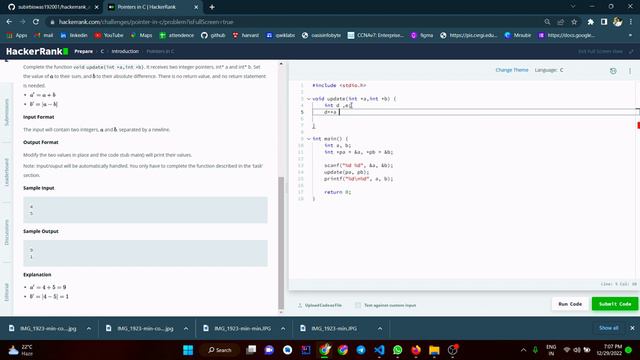Open Telegram from the taskbar
The height and width of the screenshot is (360, 640).
361,350
